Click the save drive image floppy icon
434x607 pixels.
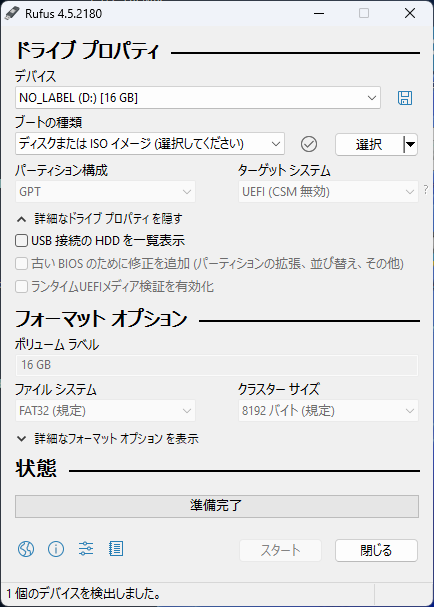[405, 98]
